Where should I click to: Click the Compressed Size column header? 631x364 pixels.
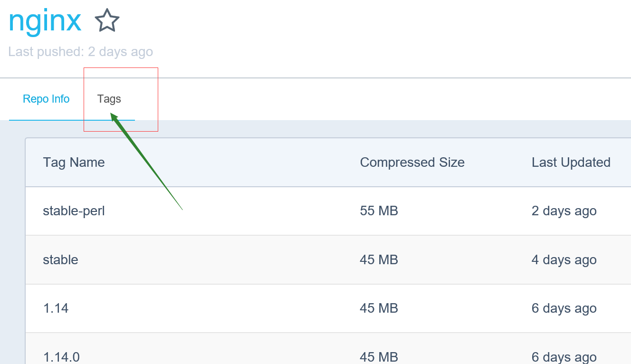(412, 163)
